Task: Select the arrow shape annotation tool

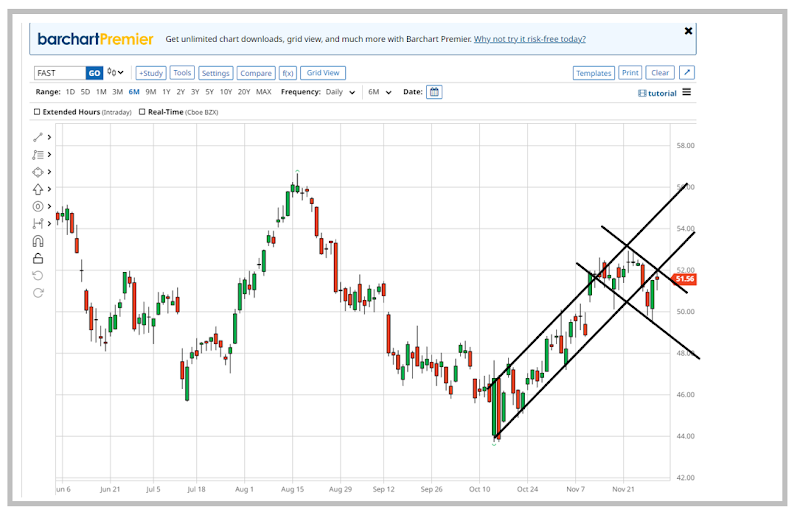Action: coord(38,189)
